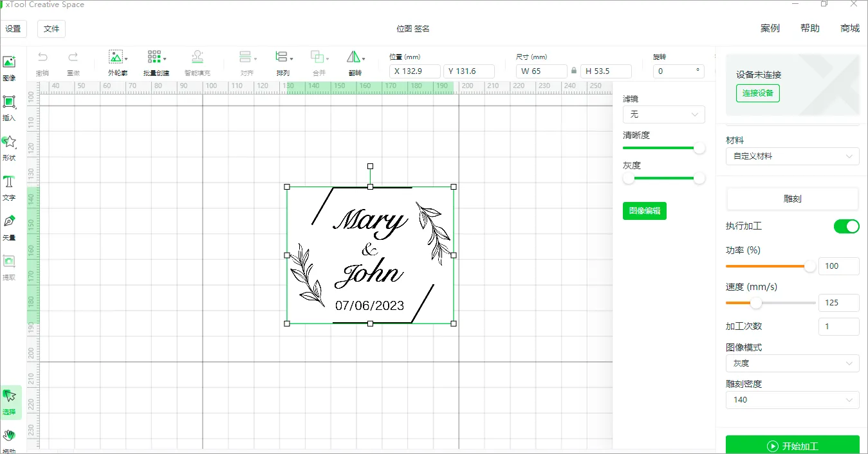Screen dimensions: 868x454
Task: Open the 图像 (image) tool in sidebar
Action: click(x=9, y=68)
